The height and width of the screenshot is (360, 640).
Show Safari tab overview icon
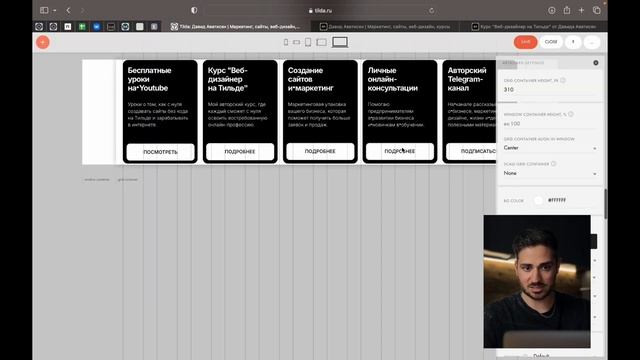tap(596, 10)
